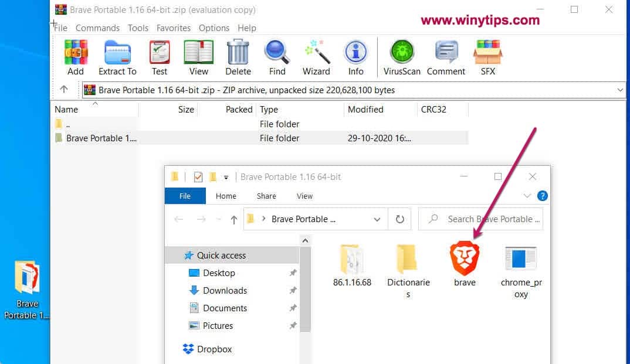
Task: Select parent '..' folder row in WinRAR
Action: coord(260,124)
